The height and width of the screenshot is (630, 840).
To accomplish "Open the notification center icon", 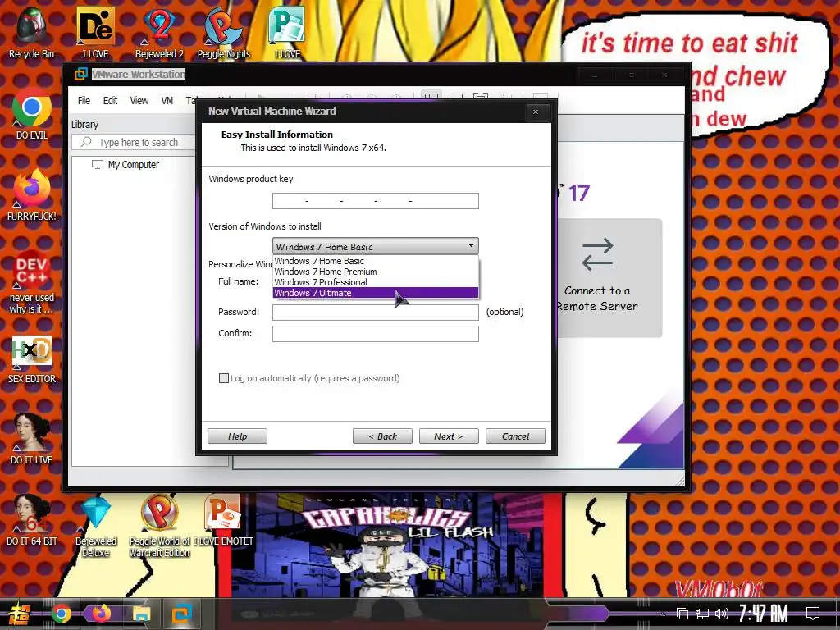I will tap(813, 614).
